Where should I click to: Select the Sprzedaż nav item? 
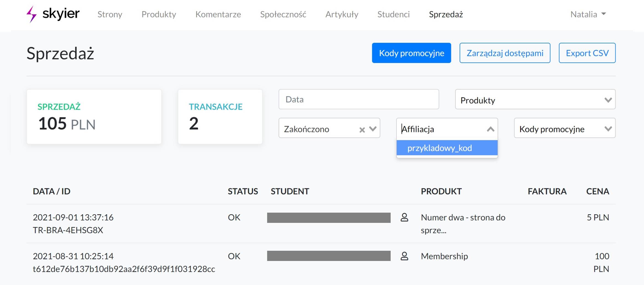[x=446, y=14]
